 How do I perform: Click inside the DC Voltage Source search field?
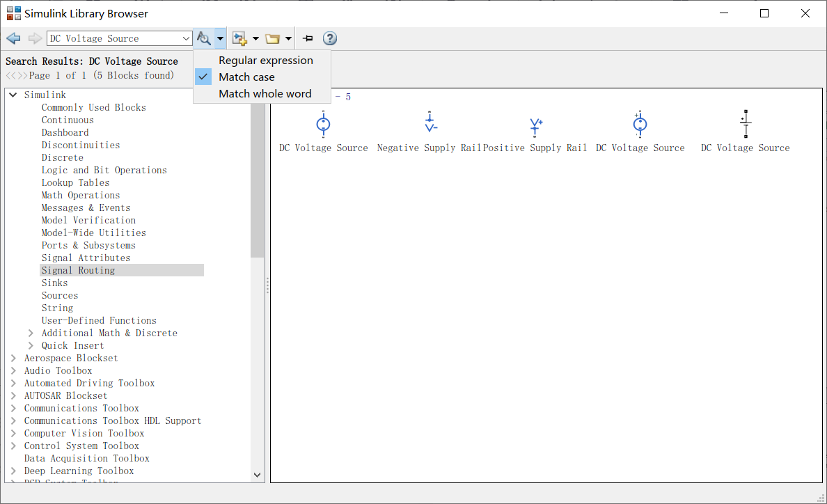coord(113,38)
